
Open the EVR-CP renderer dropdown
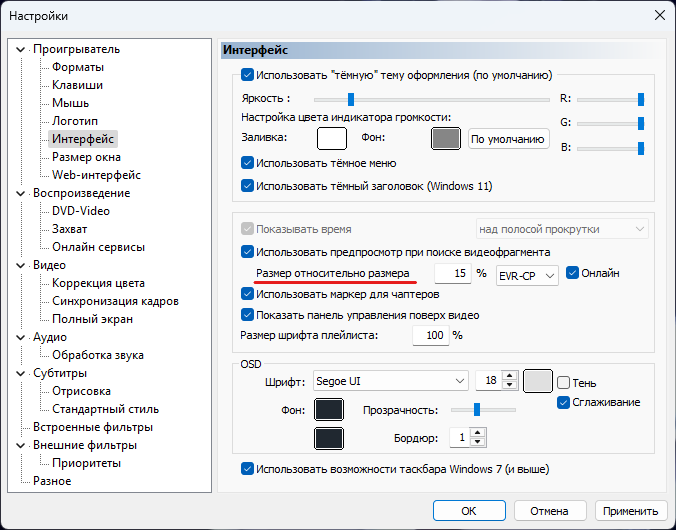pos(527,276)
